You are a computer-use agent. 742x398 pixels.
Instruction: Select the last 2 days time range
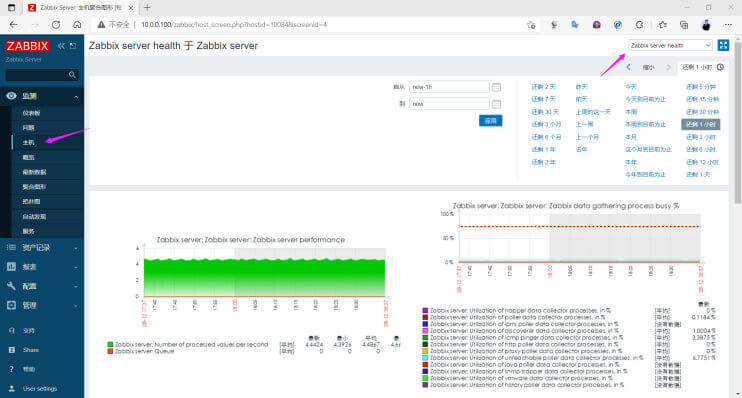tap(543, 87)
